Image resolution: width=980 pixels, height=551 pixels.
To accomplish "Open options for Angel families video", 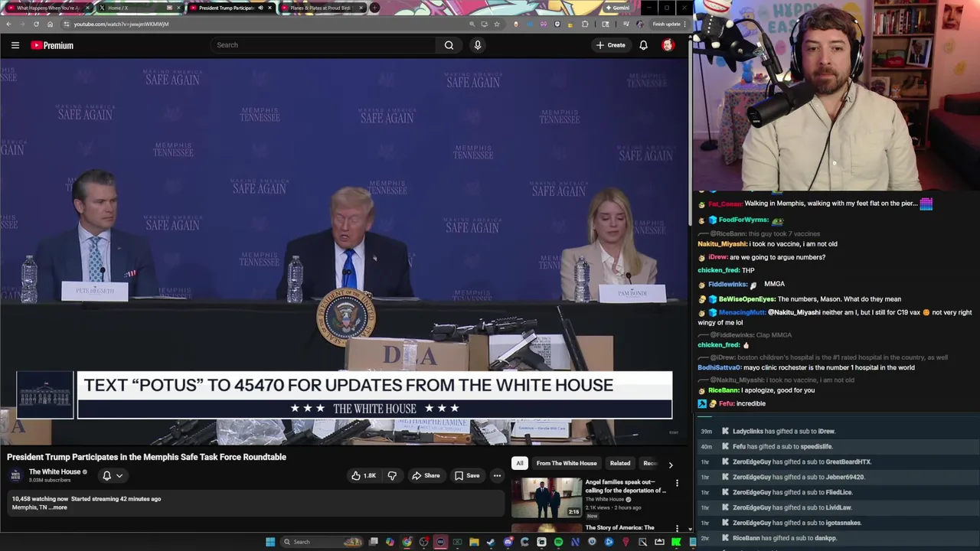I will [x=677, y=484].
